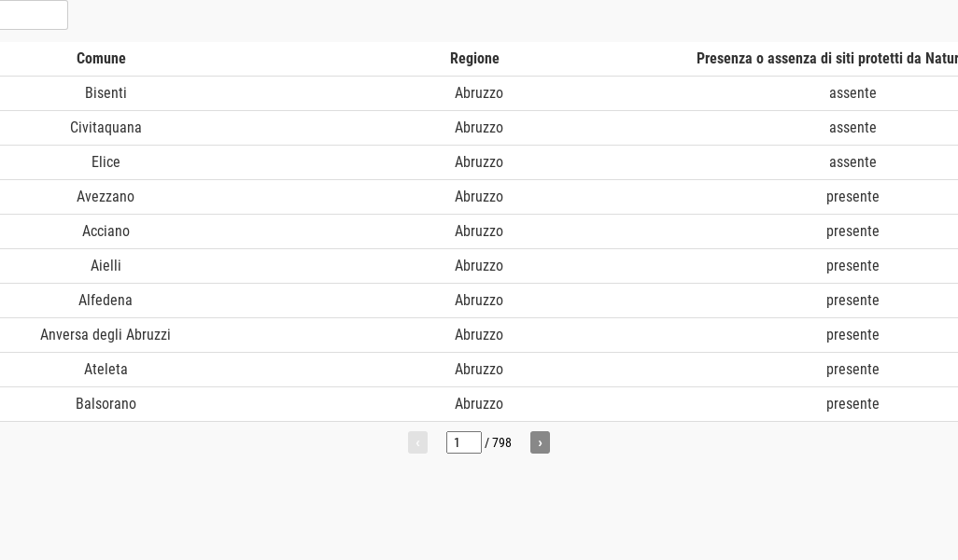Click 'assente' value in Bisenti row
This screenshot has width=958, height=560.
852,93
